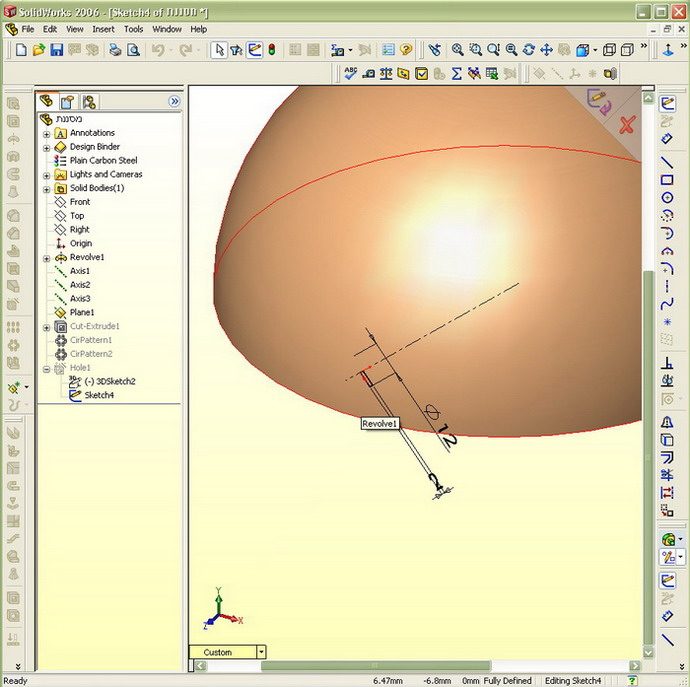
Task: Open the Insert menu
Action: (103, 29)
